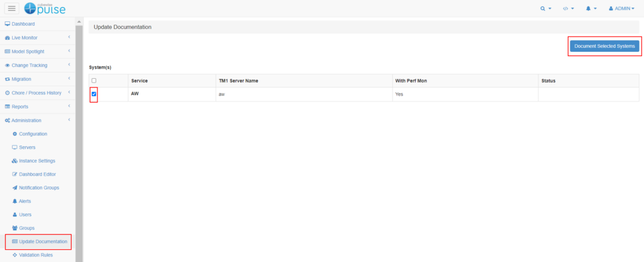Click the Notification Groups megaphone icon
Screen dimensions: 644x262
15,188
